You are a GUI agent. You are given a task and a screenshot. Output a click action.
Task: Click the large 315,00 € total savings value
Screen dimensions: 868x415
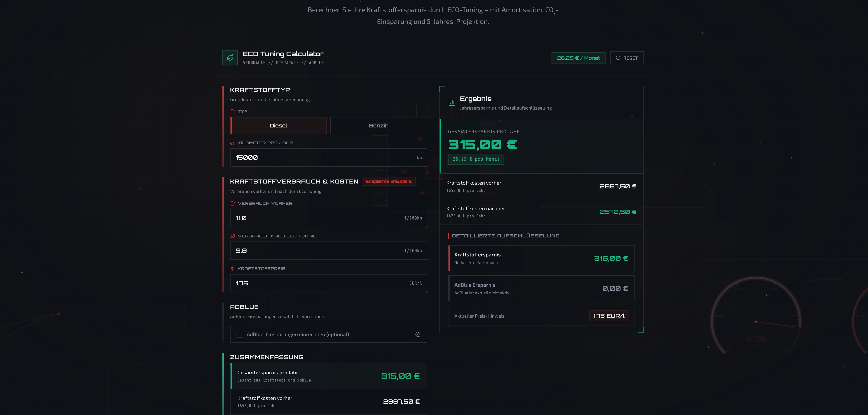(x=482, y=145)
